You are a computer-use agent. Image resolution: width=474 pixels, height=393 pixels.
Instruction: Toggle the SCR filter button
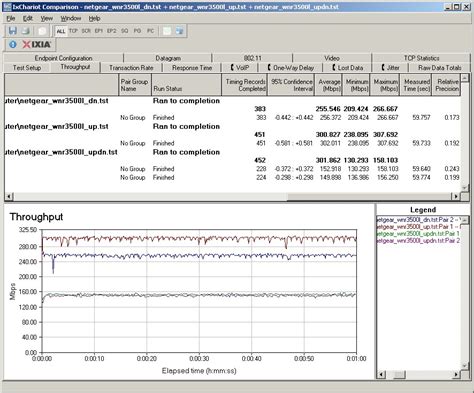pyautogui.click(x=86, y=31)
